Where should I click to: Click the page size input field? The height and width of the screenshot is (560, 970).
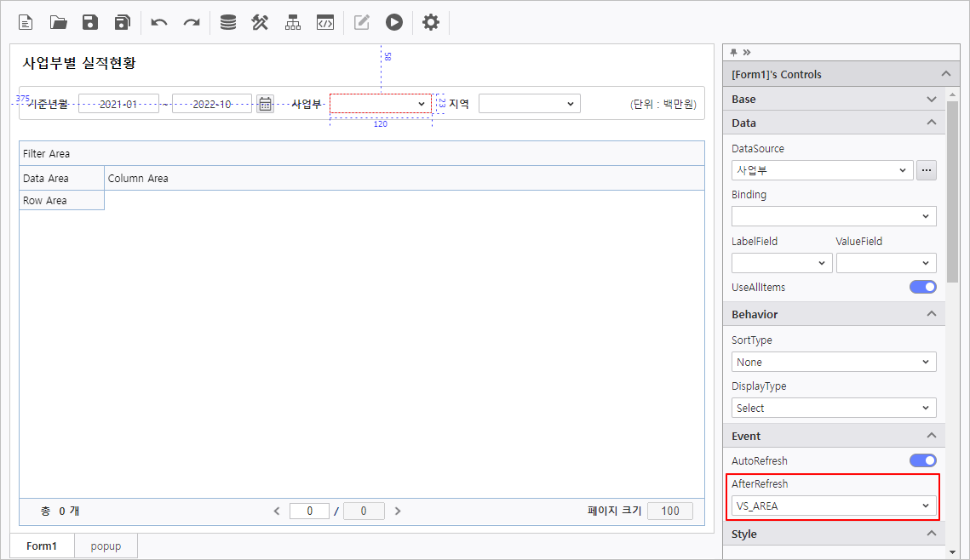point(669,511)
